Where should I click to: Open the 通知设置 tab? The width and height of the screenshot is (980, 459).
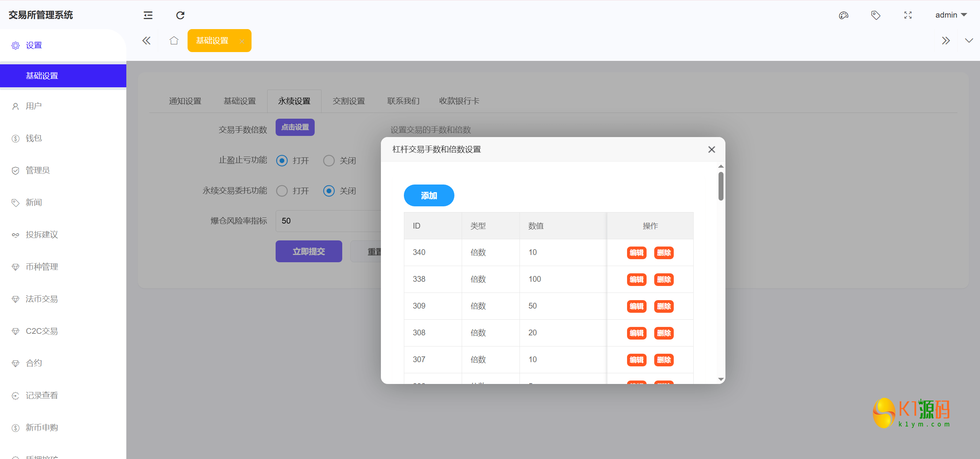click(x=185, y=101)
